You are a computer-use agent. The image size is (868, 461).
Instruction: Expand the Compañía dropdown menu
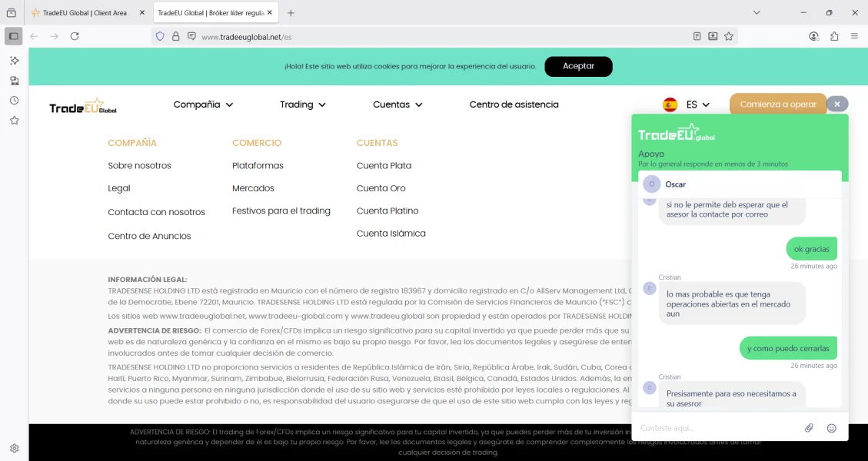click(x=203, y=104)
